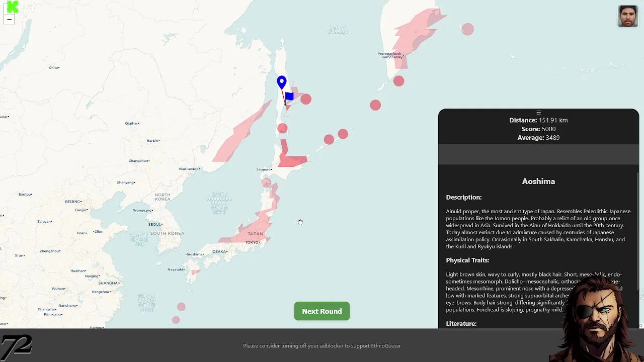This screenshot has width=644, height=362.
Task: Click the adblocker support notice text
Action: pos(322,346)
